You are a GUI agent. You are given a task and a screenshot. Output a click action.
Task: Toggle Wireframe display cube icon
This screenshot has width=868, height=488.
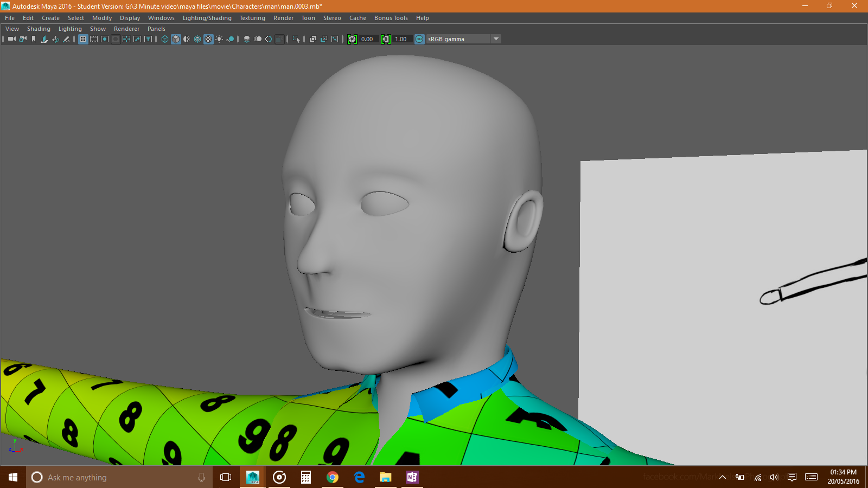point(165,39)
